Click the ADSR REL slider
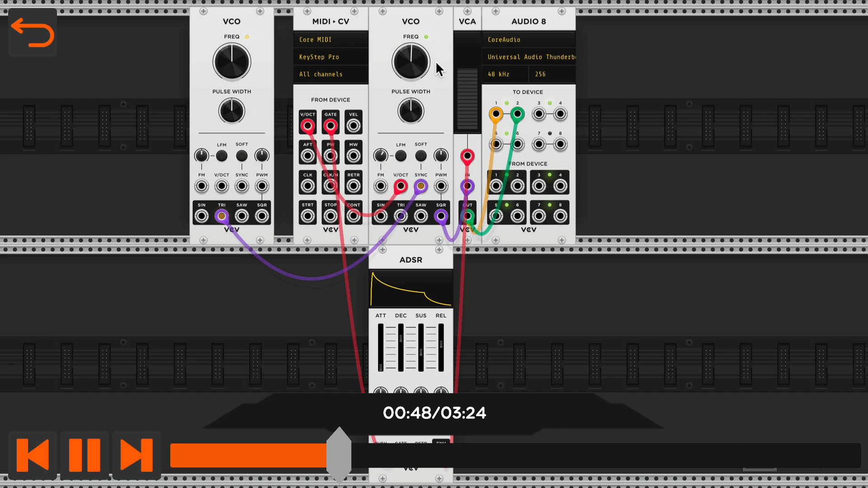The image size is (868, 488). 441,347
